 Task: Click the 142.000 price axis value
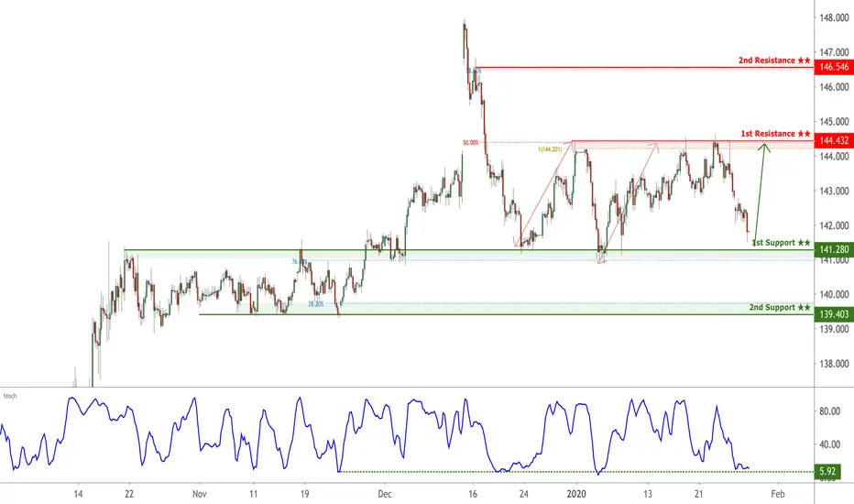pos(834,225)
